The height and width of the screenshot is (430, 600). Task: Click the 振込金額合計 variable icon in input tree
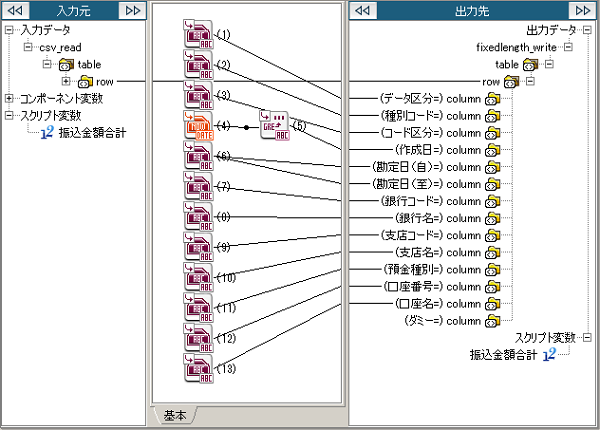(46, 132)
